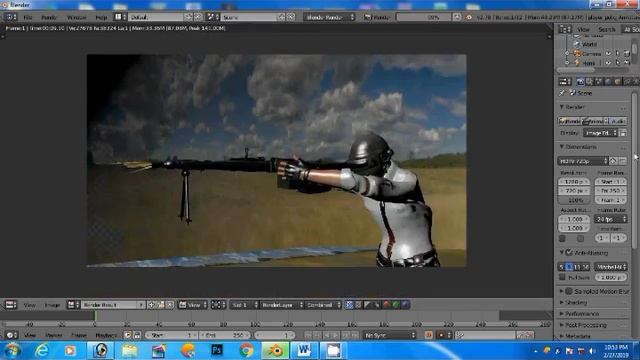
Task: Click the green current-frame marker on timeline
Action: (96, 315)
